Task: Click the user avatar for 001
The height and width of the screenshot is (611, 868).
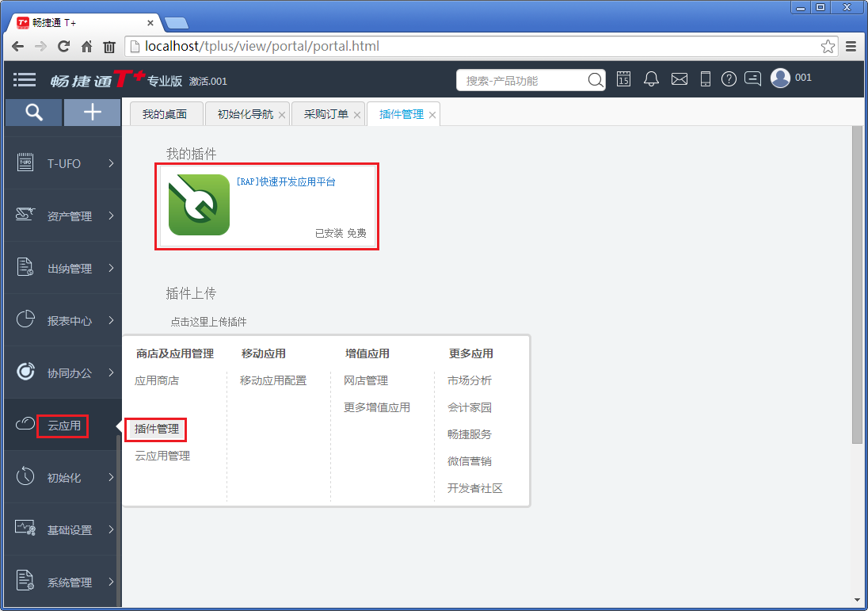Action: click(x=781, y=78)
